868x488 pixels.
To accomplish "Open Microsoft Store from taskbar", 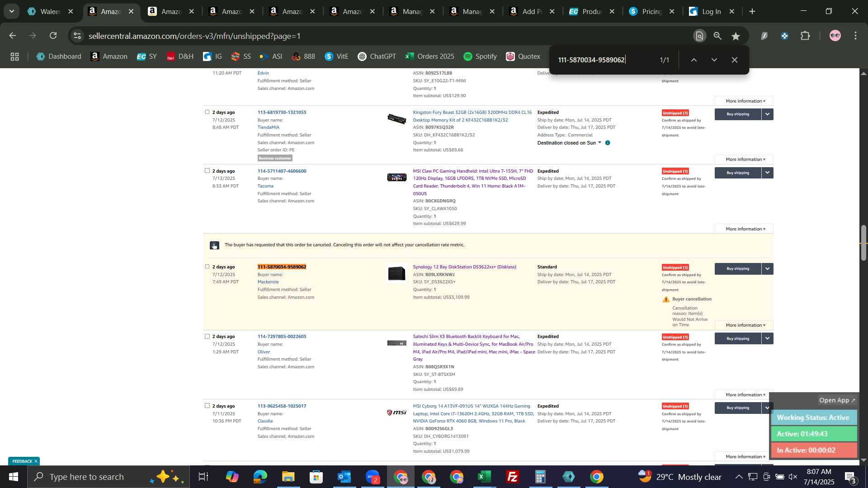I will 316,477.
